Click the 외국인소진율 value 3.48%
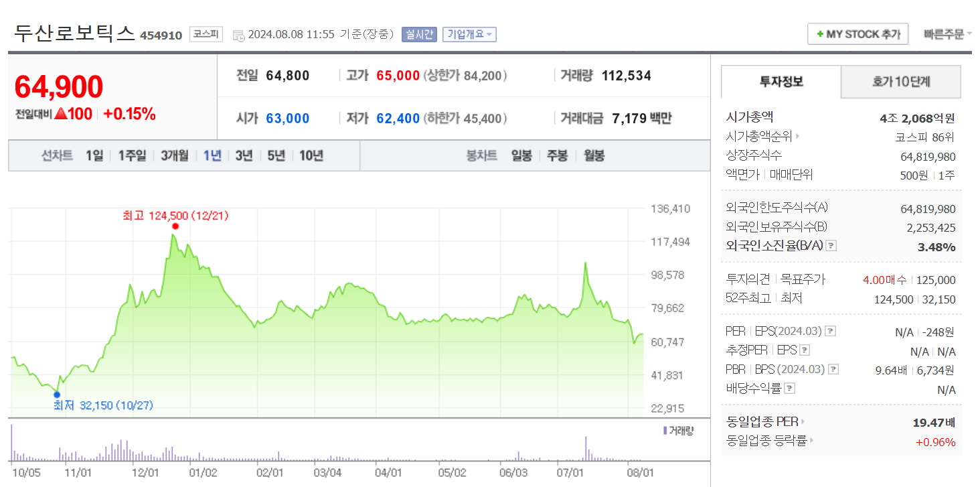 tap(936, 247)
